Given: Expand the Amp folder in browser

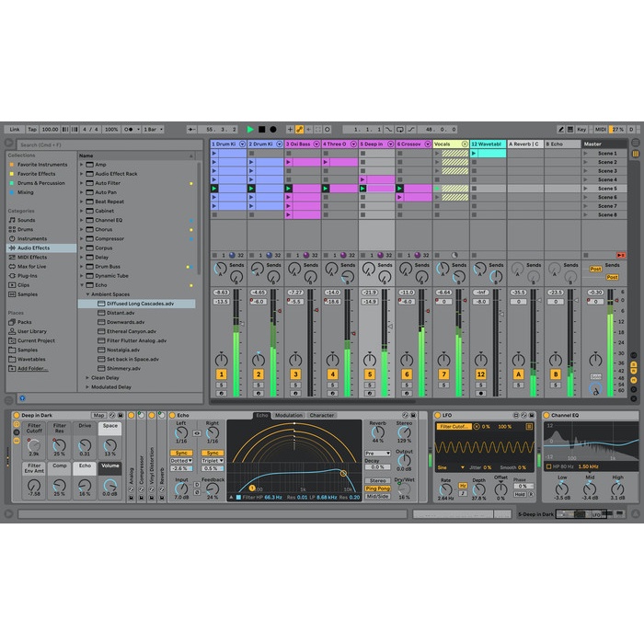Looking at the screenshot, I should coord(81,165).
